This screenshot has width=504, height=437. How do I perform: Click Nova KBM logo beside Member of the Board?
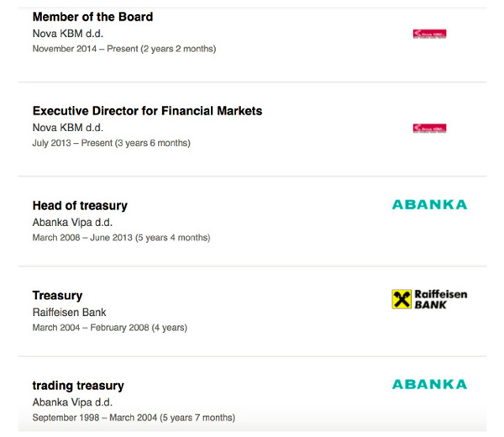tap(429, 34)
